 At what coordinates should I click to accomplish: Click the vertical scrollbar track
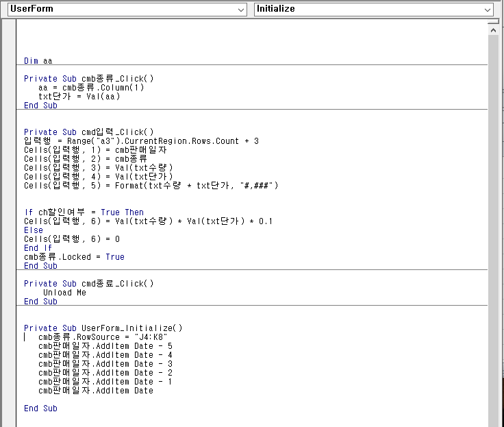[x=493, y=226]
